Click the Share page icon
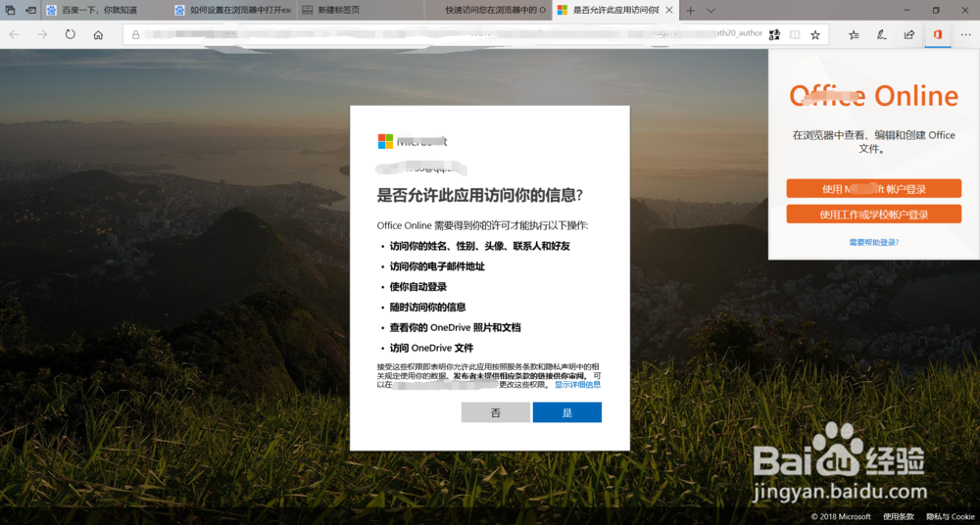Image resolution: width=980 pixels, height=525 pixels. tap(909, 35)
